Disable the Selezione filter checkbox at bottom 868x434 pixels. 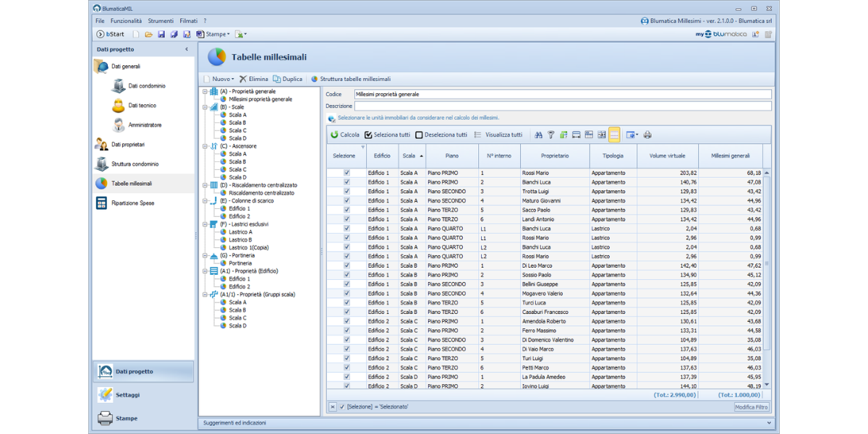pyautogui.click(x=342, y=407)
